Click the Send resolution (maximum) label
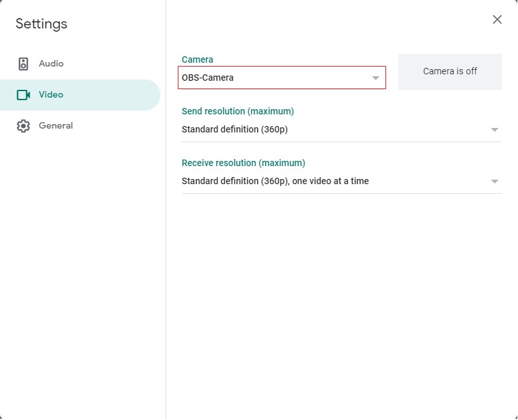The image size is (518, 420). pyautogui.click(x=237, y=111)
